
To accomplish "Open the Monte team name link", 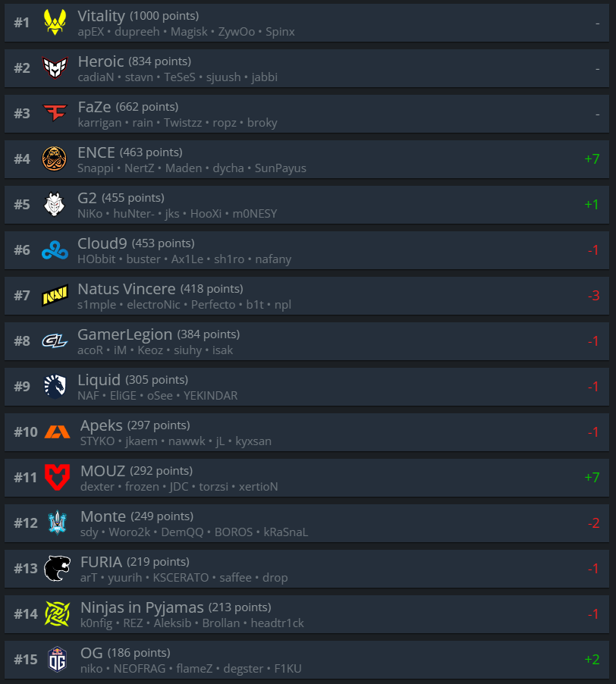I will (x=103, y=516).
